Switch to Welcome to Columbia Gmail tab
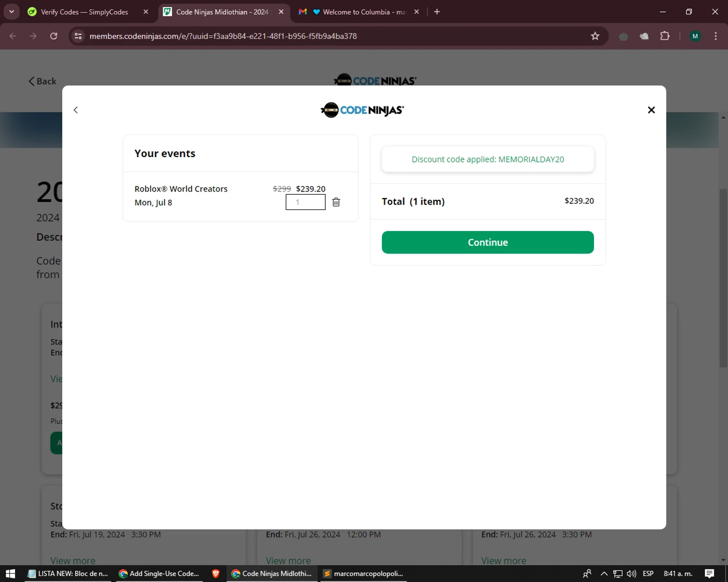This screenshot has width=728, height=582. [358, 12]
